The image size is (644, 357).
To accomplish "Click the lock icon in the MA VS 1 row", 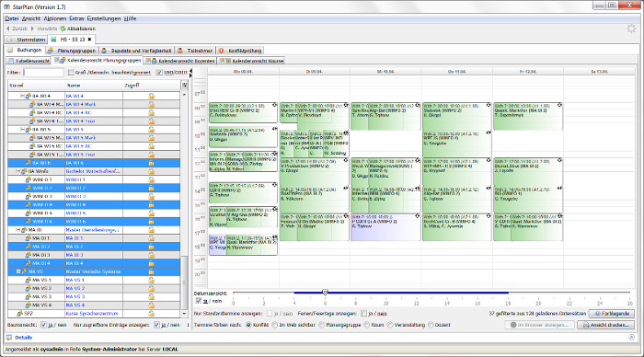I will click(152, 281).
